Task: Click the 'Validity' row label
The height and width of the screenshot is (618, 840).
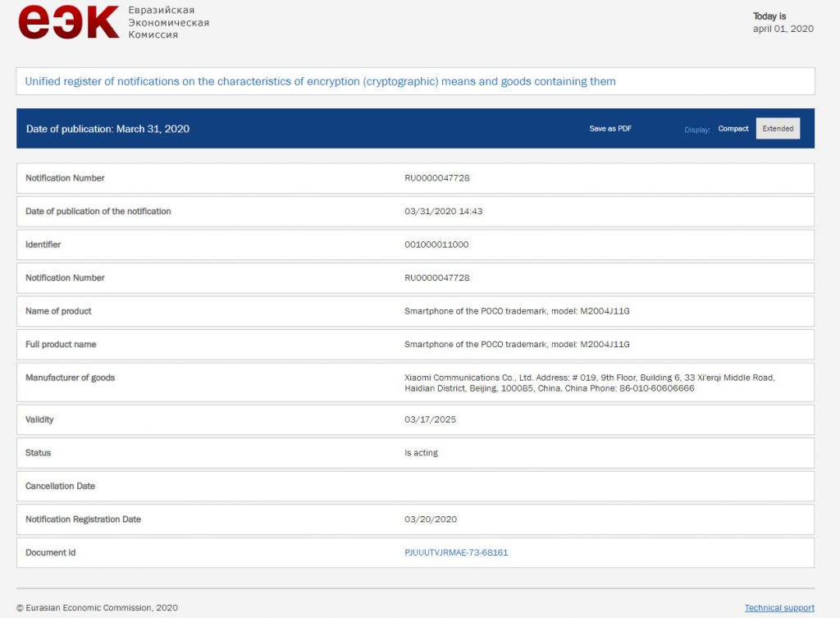Action: (x=39, y=419)
